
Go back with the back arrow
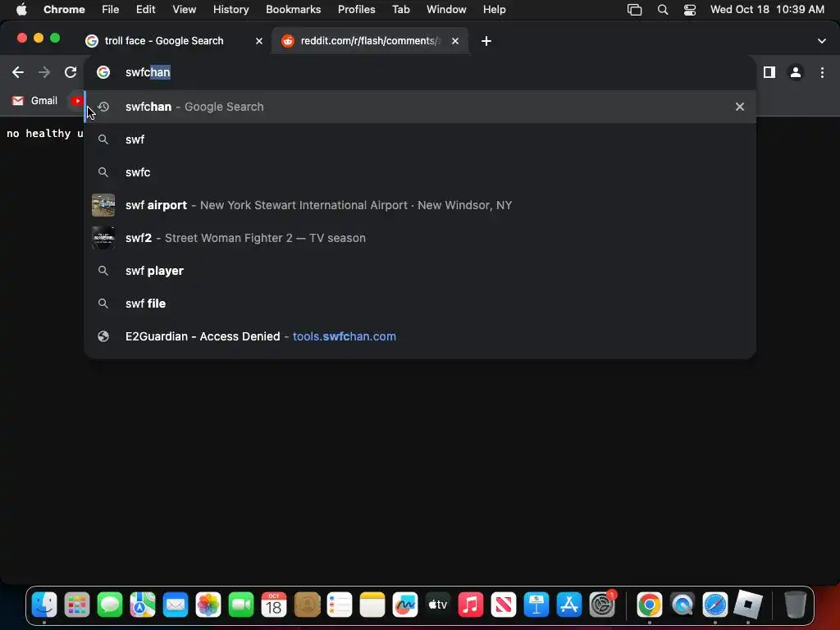coord(18,72)
